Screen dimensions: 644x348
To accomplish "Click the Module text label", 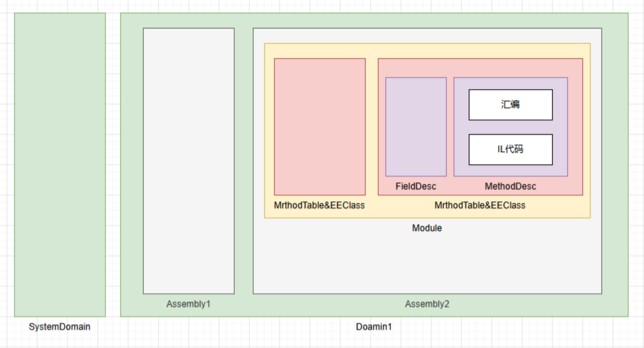I will (427, 228).
